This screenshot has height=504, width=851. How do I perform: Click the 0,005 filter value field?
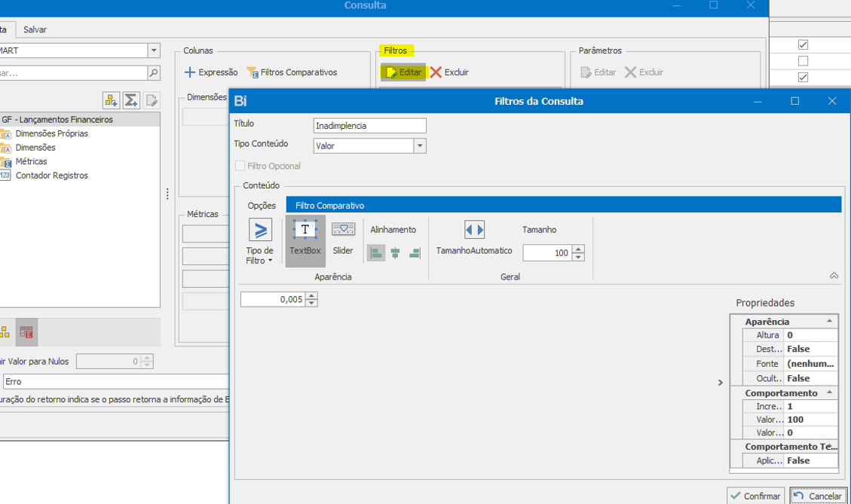[x=273, y=300]
